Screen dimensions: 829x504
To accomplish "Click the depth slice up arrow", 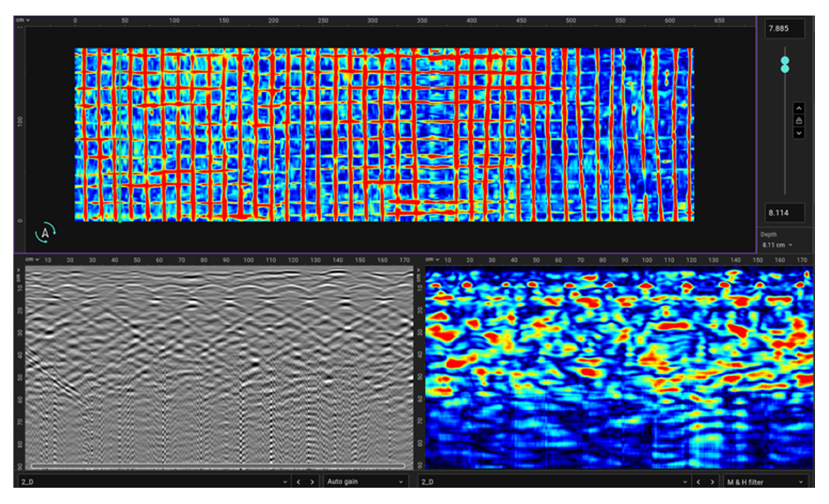I will 798,108.
